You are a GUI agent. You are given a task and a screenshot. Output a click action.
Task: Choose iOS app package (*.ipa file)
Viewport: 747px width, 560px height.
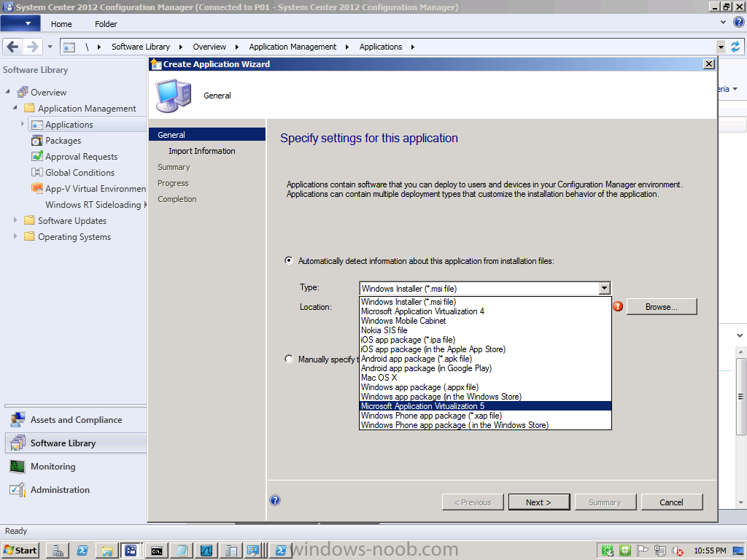coord(485,340)
